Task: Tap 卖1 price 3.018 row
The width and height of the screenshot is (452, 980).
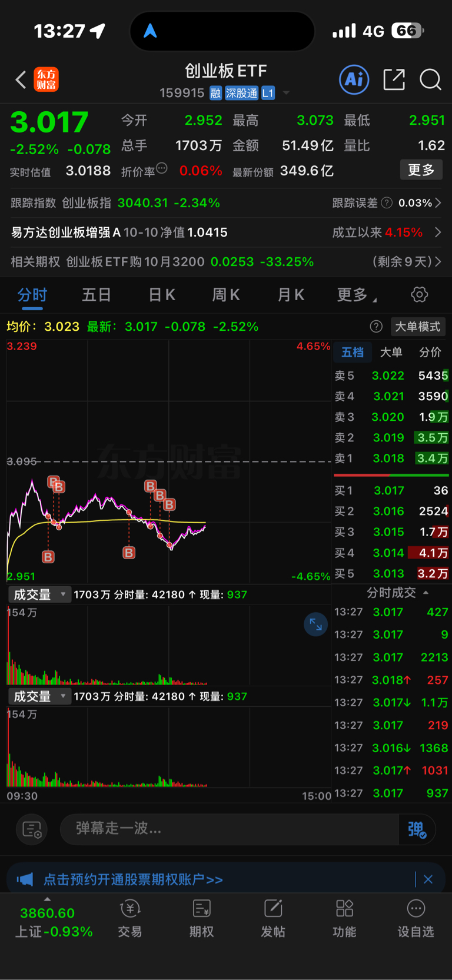Action: click(x=391, y=459)
